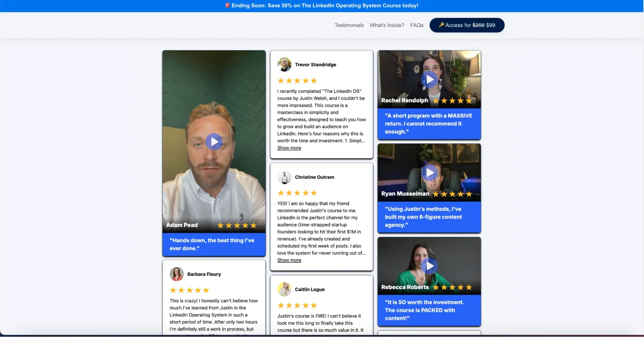Open the Testimonials nav link
Screen dimensions: 644x337
pos(349,25)
